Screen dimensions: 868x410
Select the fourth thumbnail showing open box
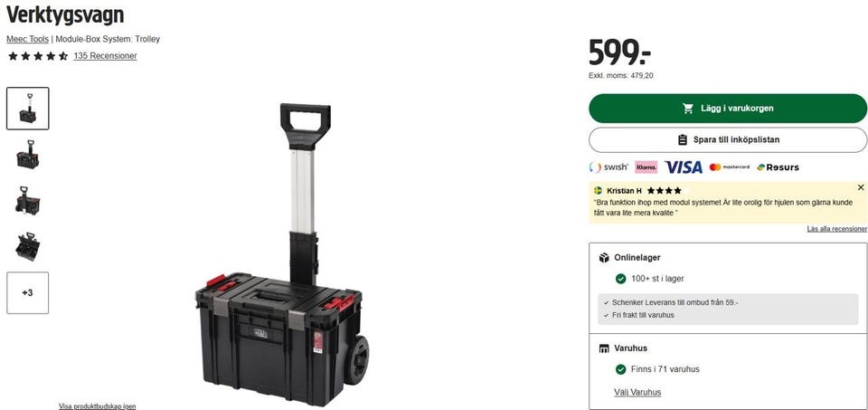[28, 246]
